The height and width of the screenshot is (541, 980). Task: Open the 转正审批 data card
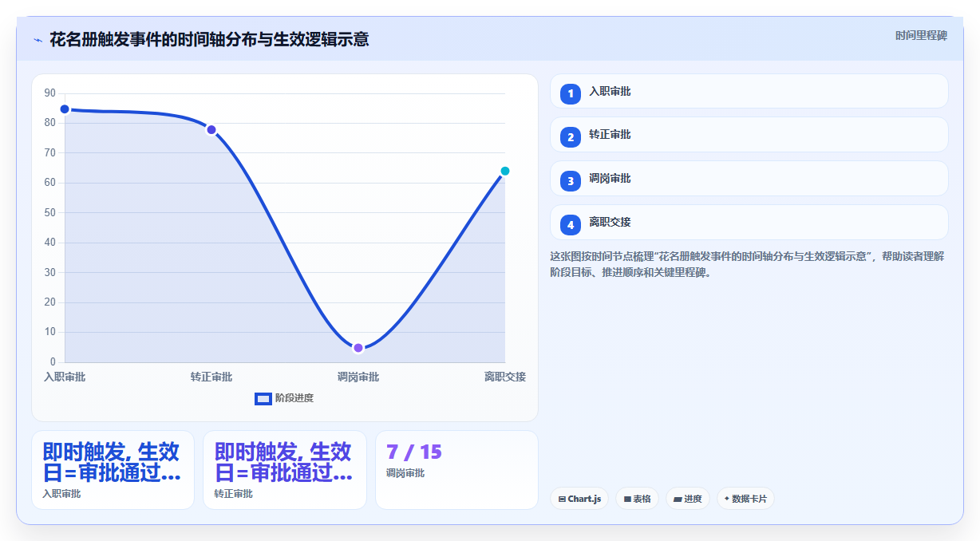[x=285, y=470]
